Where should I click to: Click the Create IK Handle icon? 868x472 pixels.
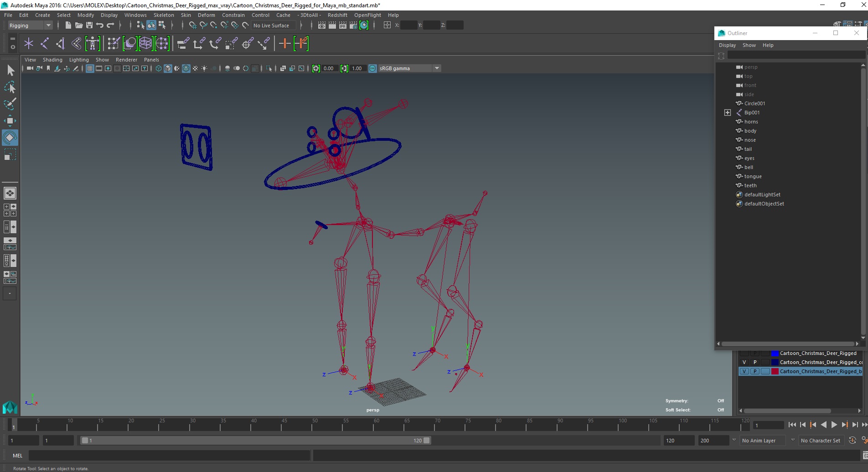[60, 44]
